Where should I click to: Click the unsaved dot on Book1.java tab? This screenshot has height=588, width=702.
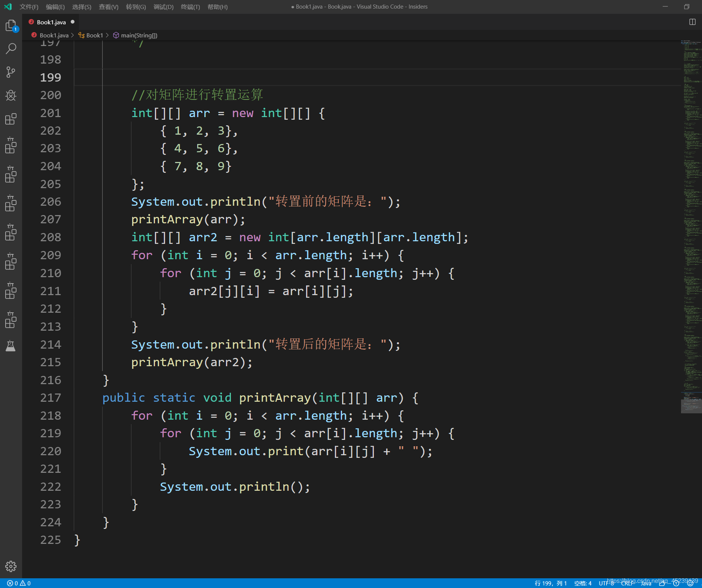tap(73, 22)
